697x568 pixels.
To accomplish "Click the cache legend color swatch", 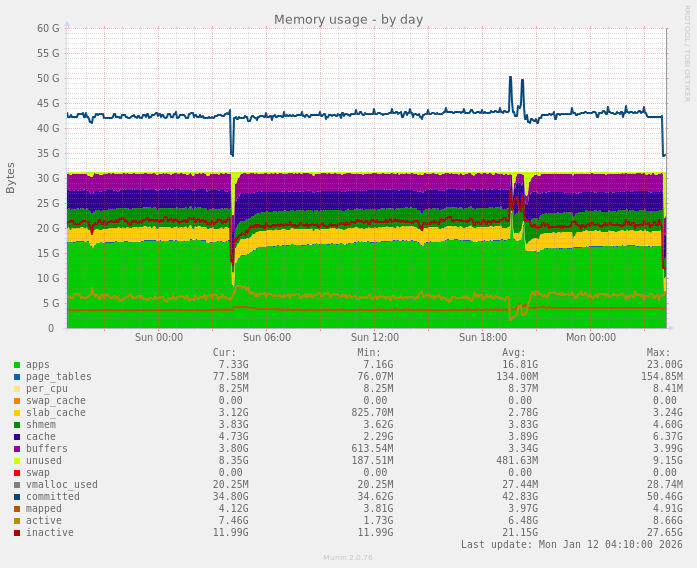I will [17, 437].
